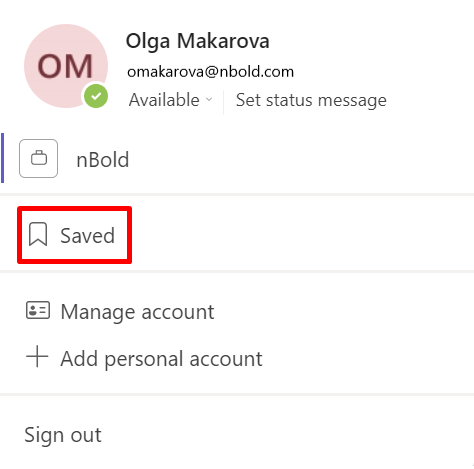
Task: Open Manage account
Action: (137, 312)
